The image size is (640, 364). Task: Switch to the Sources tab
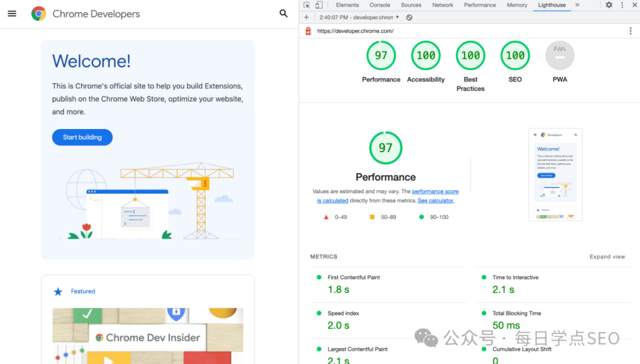(x=411, y=5)
